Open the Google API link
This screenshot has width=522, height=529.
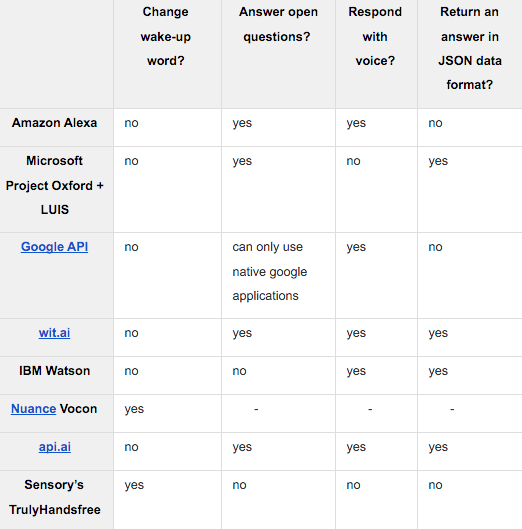click(54, 247)
